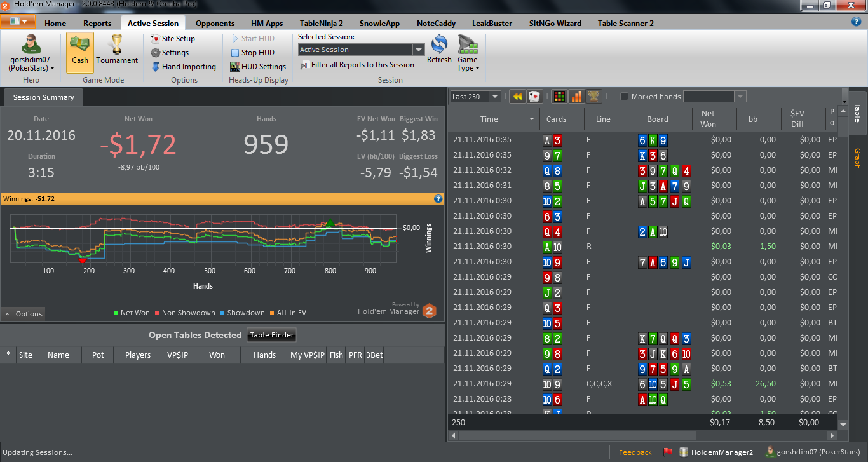Open the Last 250 hands dropdown
The width and height of the screenshot is (868, 462).
click(x=494, y=97)
